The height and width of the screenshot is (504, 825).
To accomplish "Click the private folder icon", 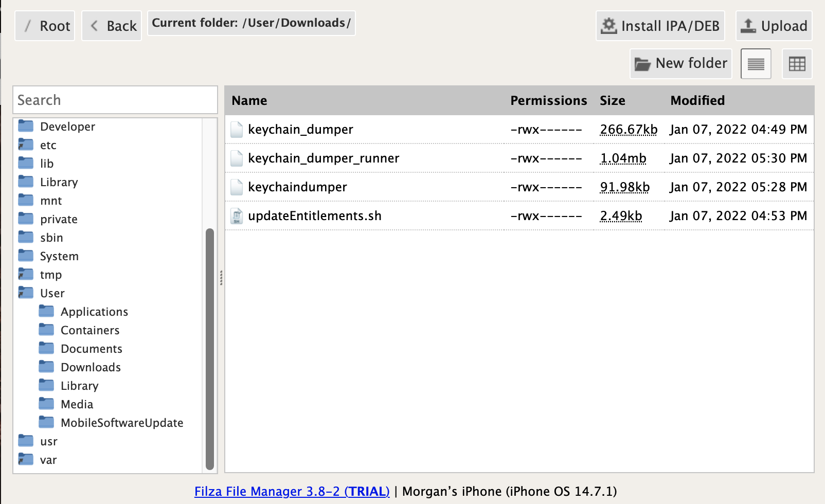I will tap(26, 219).
